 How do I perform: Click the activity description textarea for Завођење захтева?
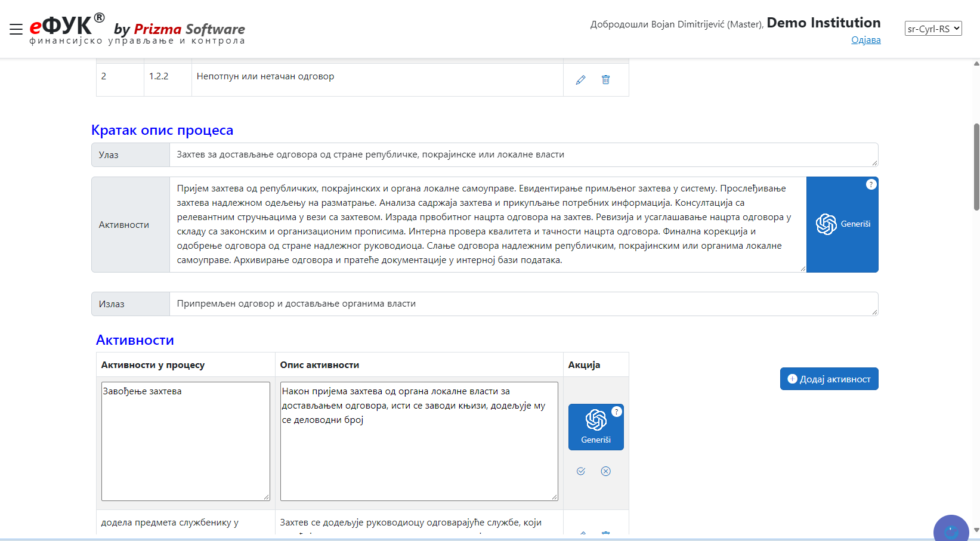[x=419, y=441]
